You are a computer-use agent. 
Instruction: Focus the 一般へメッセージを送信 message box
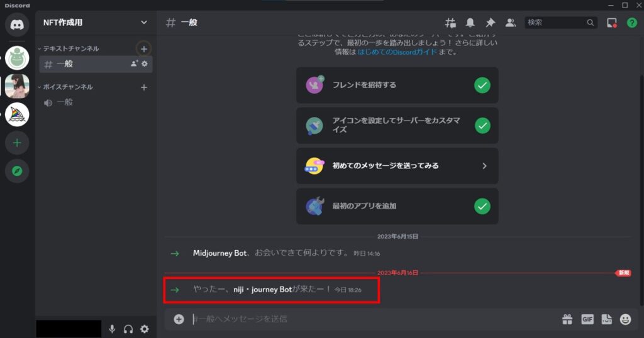tap(374, 319)
